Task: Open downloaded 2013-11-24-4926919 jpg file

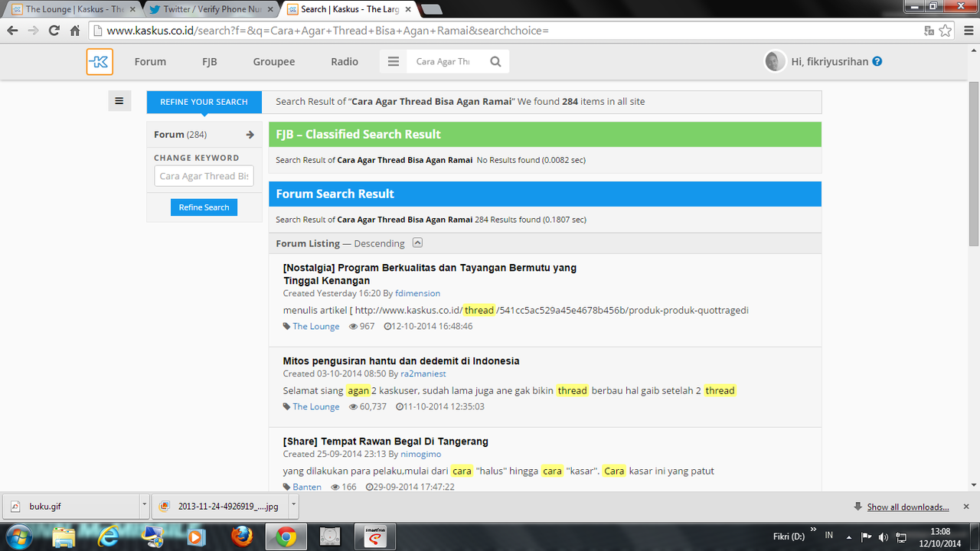Action: (x=220, y=506)
